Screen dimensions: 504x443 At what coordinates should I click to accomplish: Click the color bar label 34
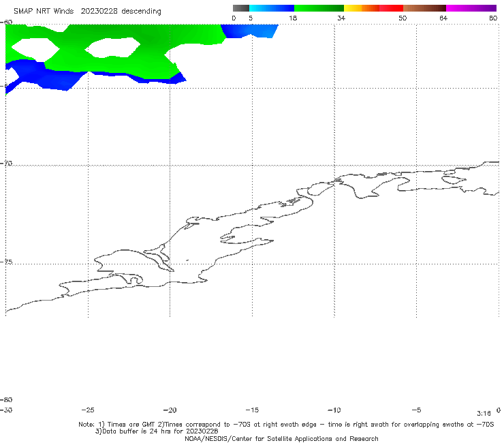pyautogui.click(x=341, y=18)
